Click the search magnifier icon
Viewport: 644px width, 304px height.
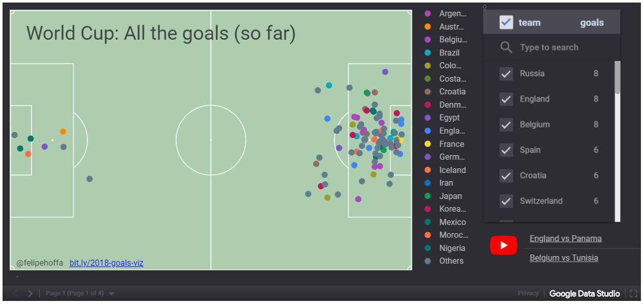tap(506, 47)
